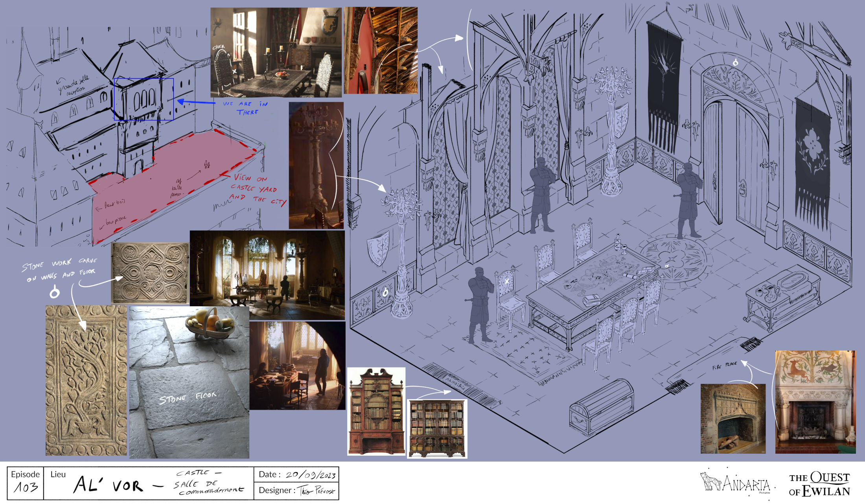
Task: Click the Andarta Pictures logo
Action: tap(735, 482)
